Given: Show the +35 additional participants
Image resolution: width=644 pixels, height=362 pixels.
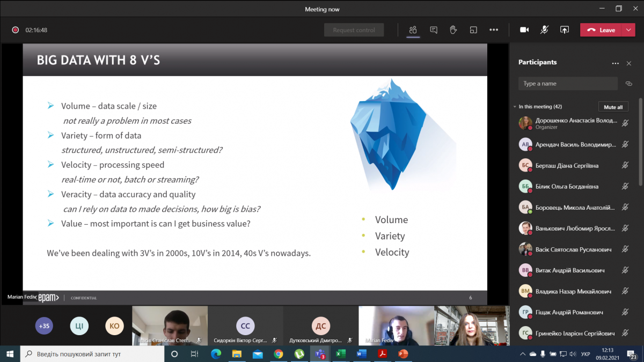Looking at the screenshot, I should click(x=44, y=326).
